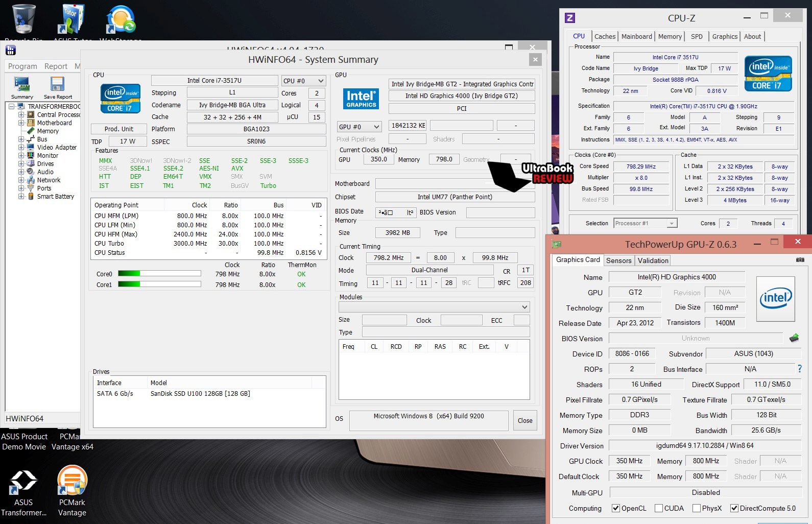Image resolution: width=812 pixels, height=524 pixels.
Task: Toggle the DirectCompute 5.0 checkbox
Action: click(734, 508)
